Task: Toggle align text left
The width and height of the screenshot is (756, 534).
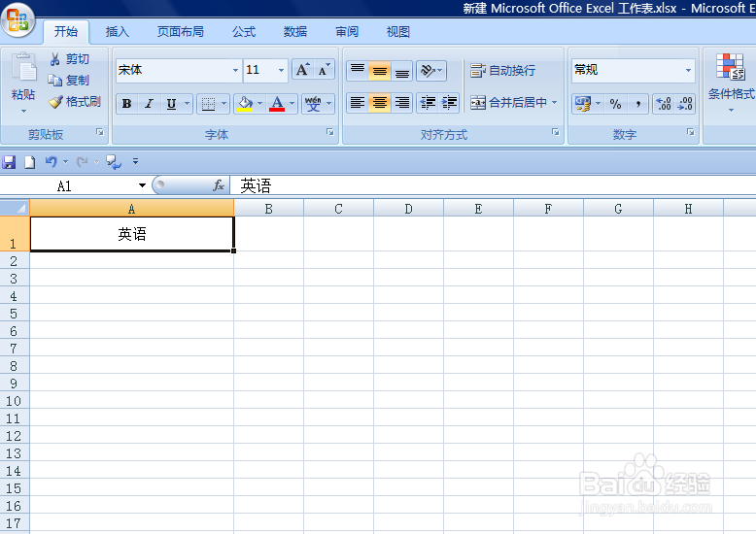Action: [x=358, y=103]
